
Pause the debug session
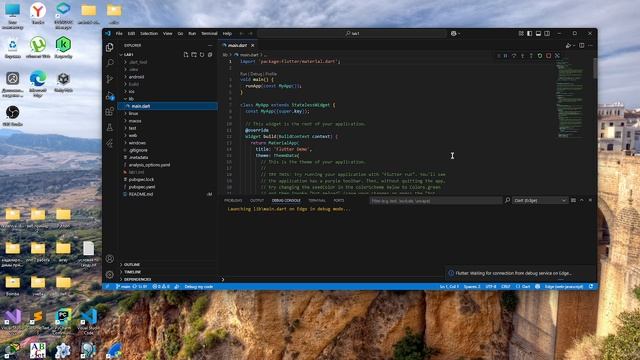pyautogui.click(x=505, y=56)
